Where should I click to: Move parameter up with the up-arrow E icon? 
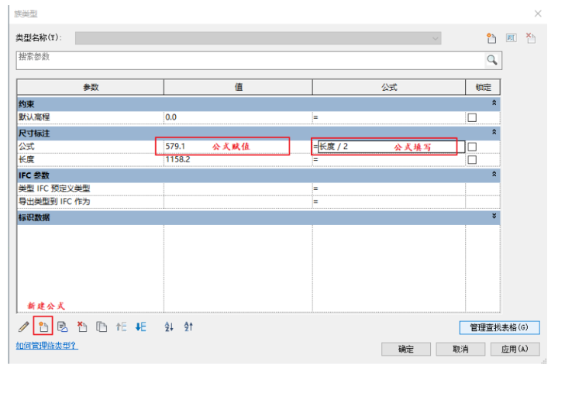coord(121,327)
